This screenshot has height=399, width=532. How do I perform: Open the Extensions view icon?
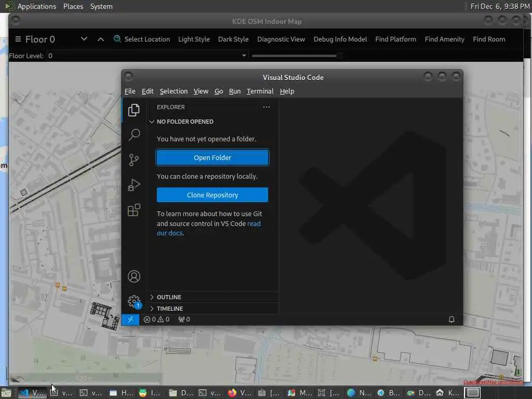(x=134, y=210)
